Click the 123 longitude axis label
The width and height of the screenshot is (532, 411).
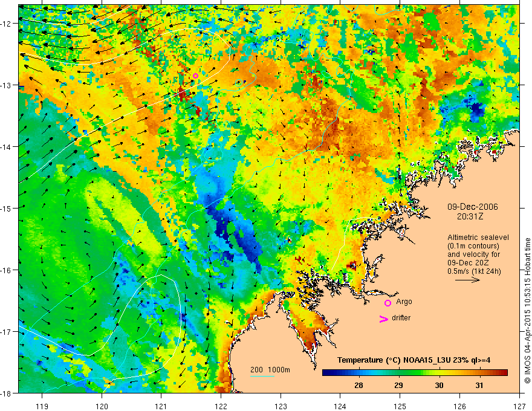281,406
